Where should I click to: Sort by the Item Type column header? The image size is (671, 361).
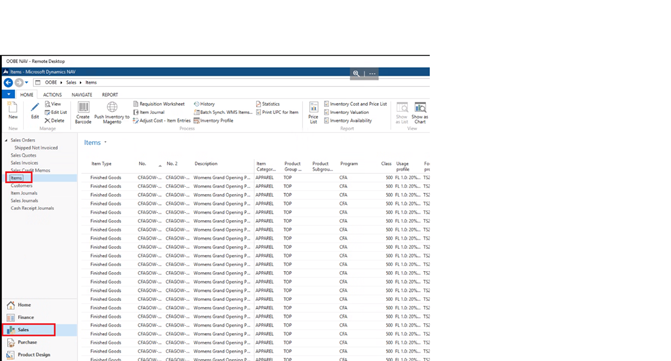tap(101, 164)
